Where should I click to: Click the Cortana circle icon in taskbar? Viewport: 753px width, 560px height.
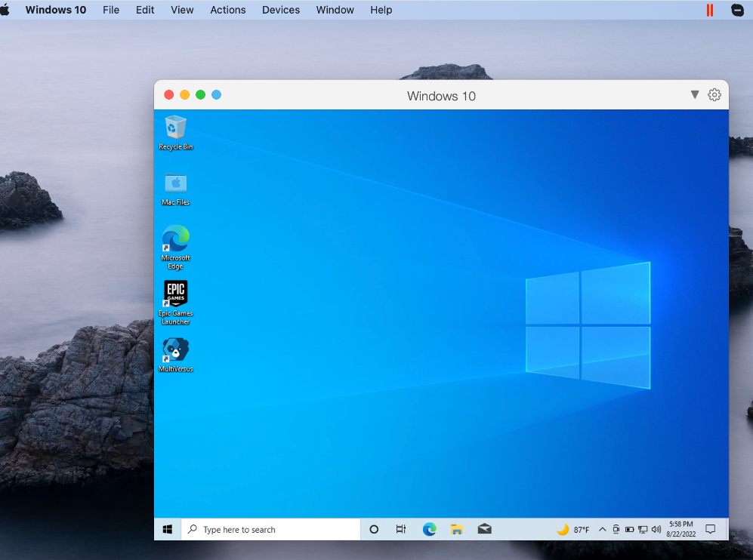pyautogui.click(x=374, y=529)
